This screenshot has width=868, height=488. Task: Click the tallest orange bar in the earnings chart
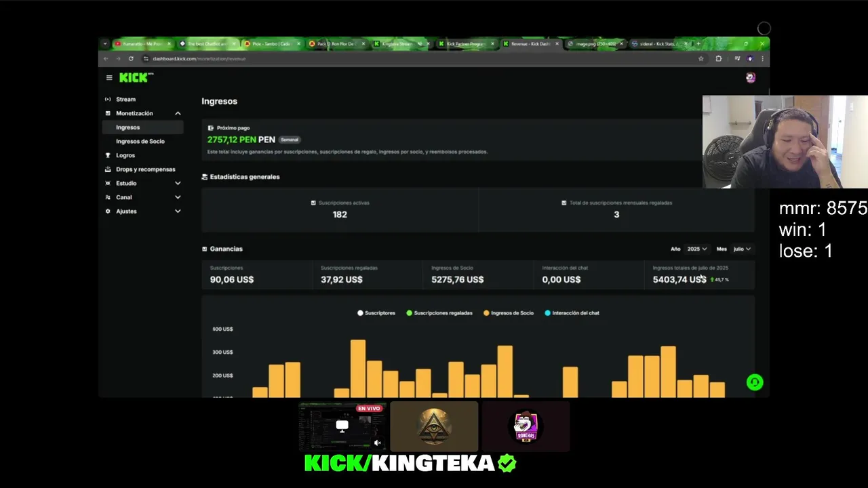click(x=358, y=369)
